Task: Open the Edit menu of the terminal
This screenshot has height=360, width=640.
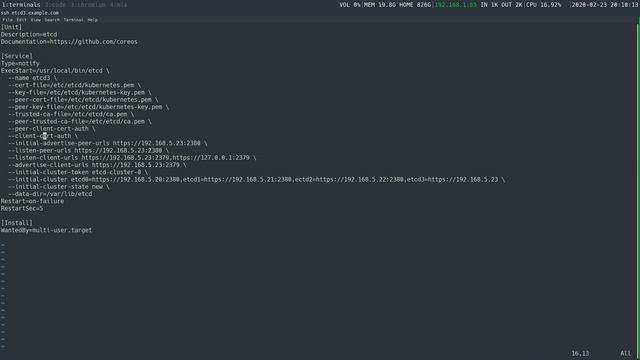Action: click(x=21, y=20)
